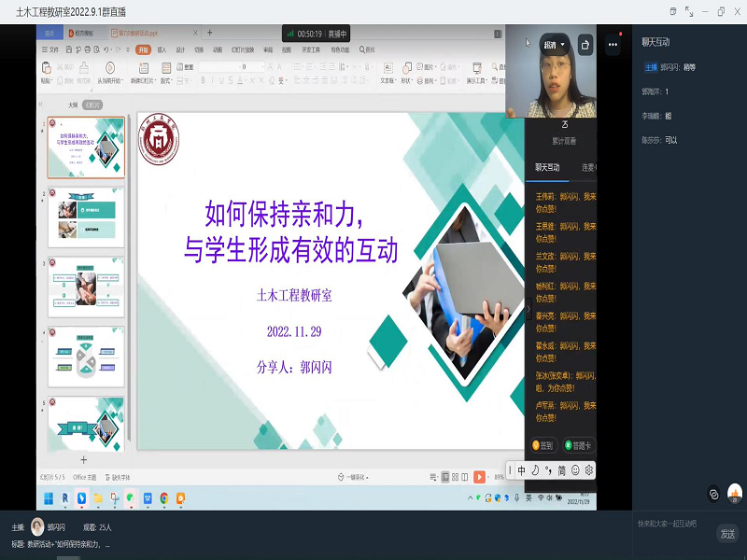Click the share icon beside 超清
The height and width of the screenshot is (560, 747).
pyautogui.click(x=585, y=45)
